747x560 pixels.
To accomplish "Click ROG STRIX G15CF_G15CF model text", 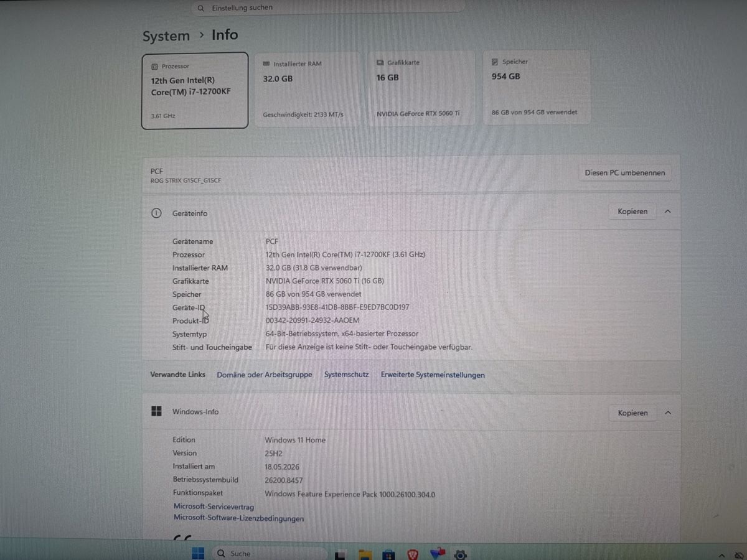I will 186,180.
